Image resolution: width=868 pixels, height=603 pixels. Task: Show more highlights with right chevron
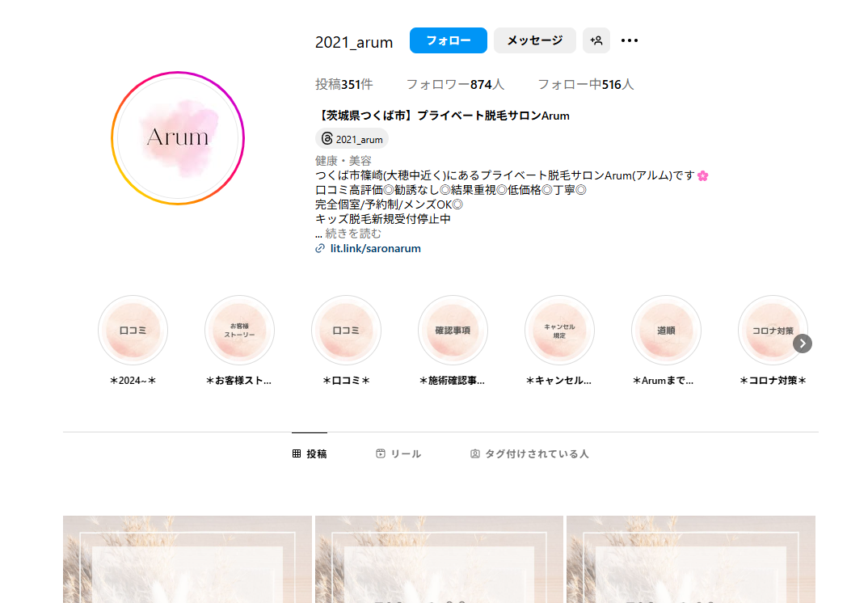point(802,344)
